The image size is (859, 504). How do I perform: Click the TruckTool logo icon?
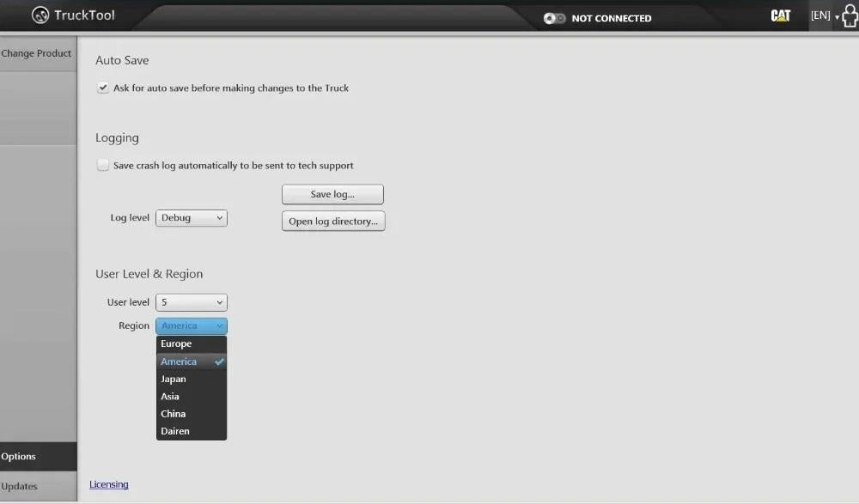pos(40,15)
